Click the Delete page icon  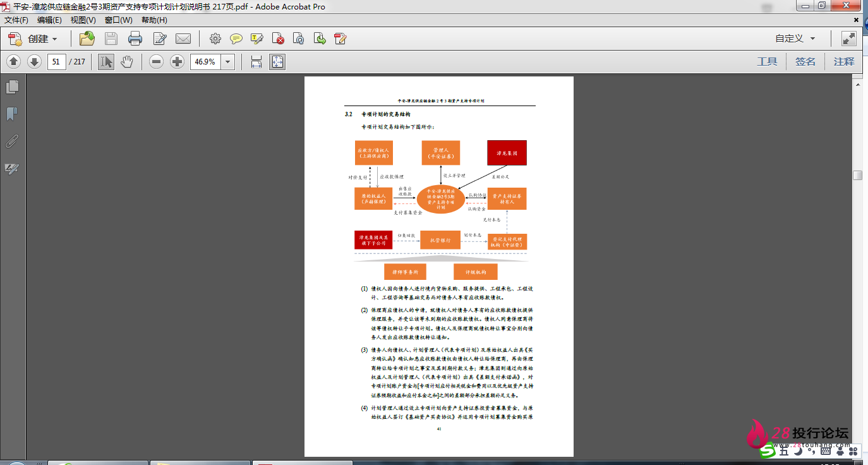[x=278, y=39]
